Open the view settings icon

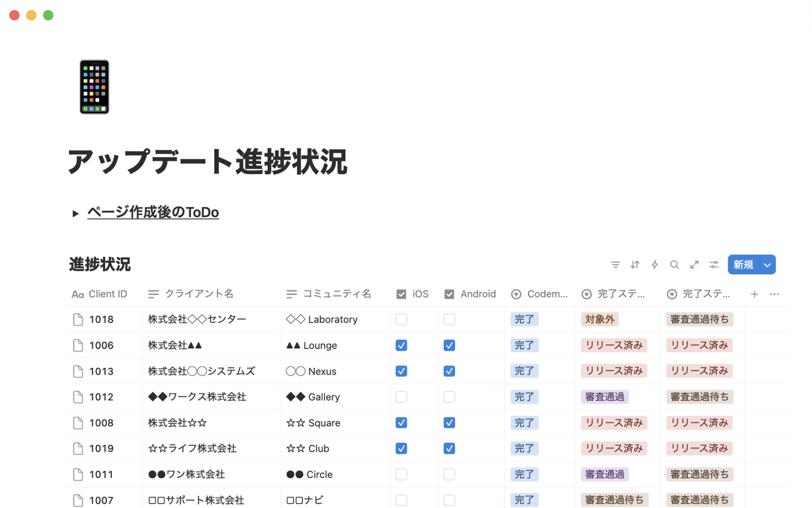[714, 265]
